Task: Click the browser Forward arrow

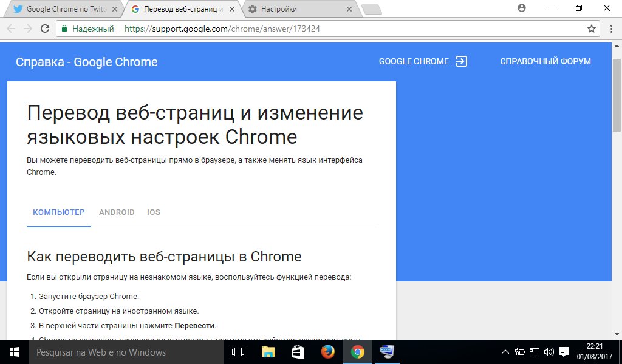Action: click(28, 29)
